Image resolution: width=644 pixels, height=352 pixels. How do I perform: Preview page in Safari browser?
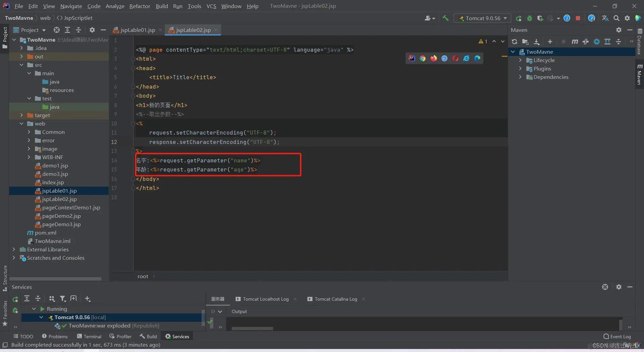[x=444, y=58]
